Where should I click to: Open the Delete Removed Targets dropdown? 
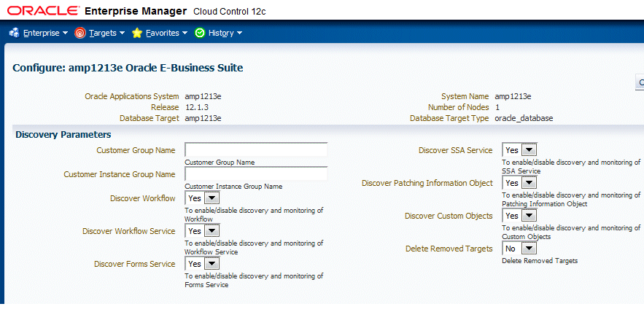point(519,249)
